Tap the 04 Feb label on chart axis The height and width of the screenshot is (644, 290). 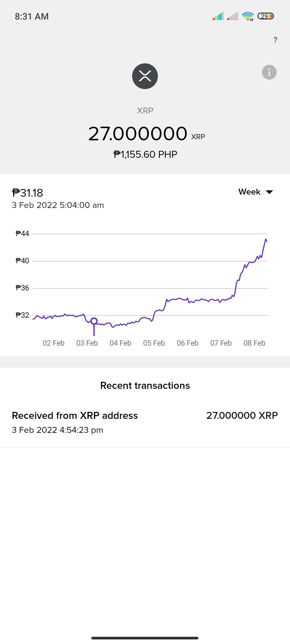(x=120, y=343)
